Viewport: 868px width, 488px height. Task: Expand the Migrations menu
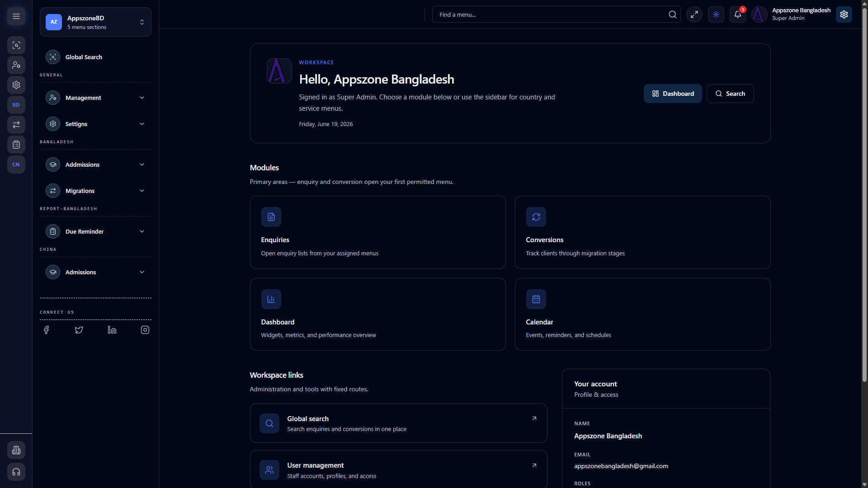95,191
